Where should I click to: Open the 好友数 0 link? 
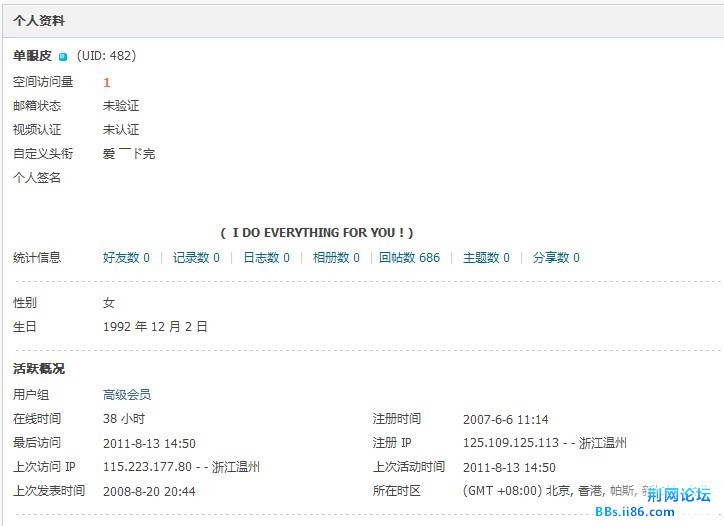(126, 258)
